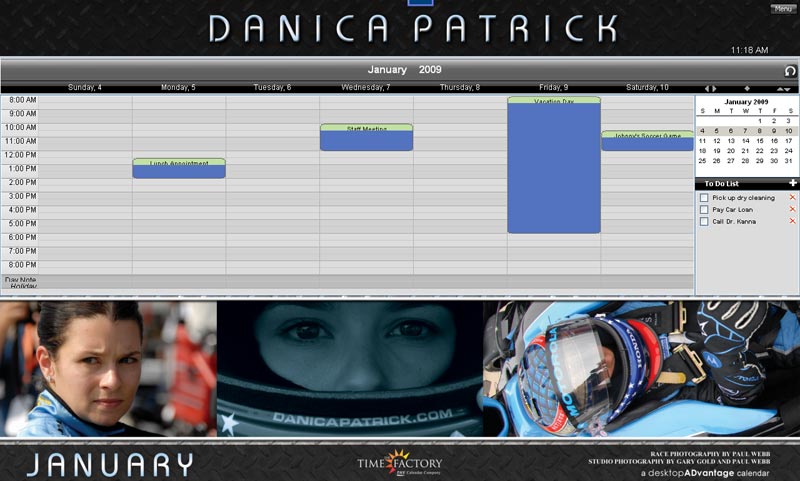Go to previous week left arrow
800x481 pixels.
click(707, 89)
